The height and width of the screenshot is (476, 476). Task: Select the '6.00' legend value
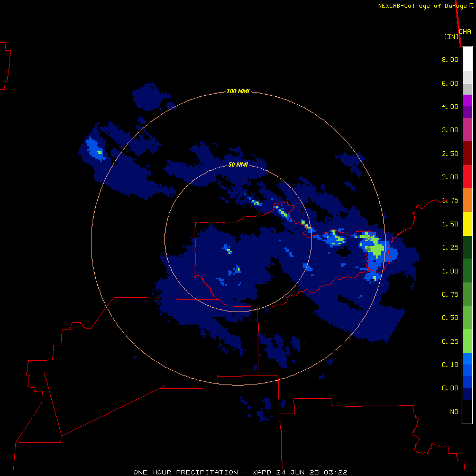tap(450, 83)
